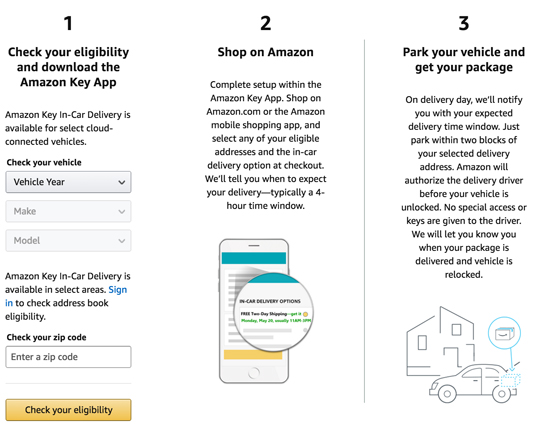This screenshot has height=440, width=535.
Task: Click the house outline illustration
Action: [440, 341]
